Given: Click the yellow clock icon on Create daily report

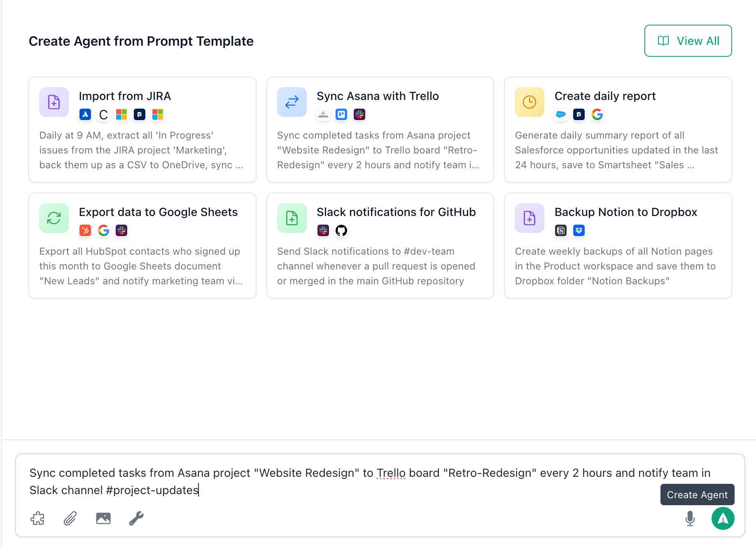Looking at the screenshot, I should pos(530,102).
